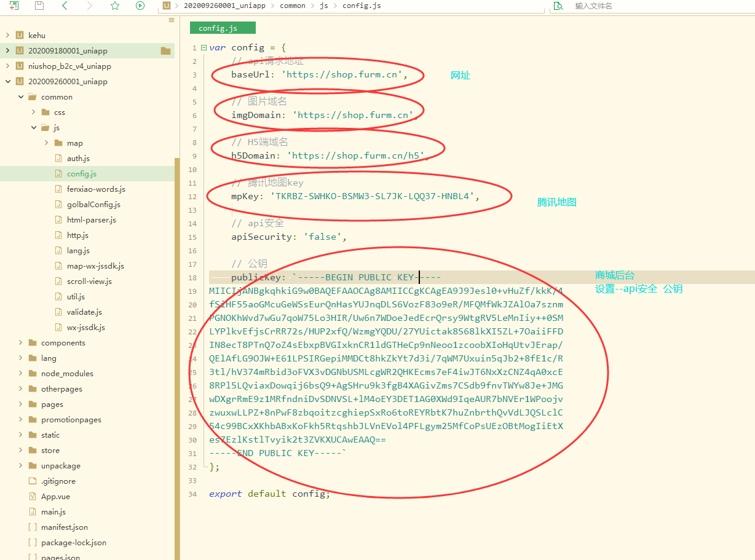Click the file search icon
This screenshot has width=755, height=560.
(x=558, y=6)
